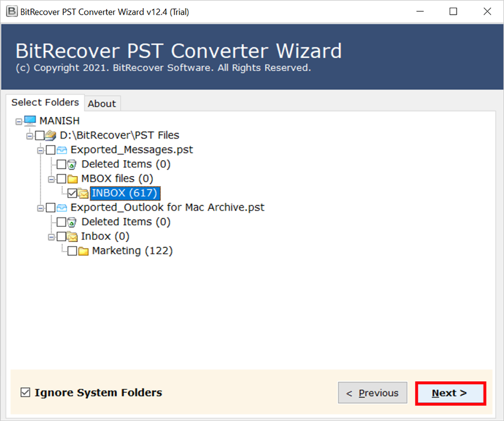
Task: Toggle the Ignore System Folders checkbox
Action: pos(25,392)
